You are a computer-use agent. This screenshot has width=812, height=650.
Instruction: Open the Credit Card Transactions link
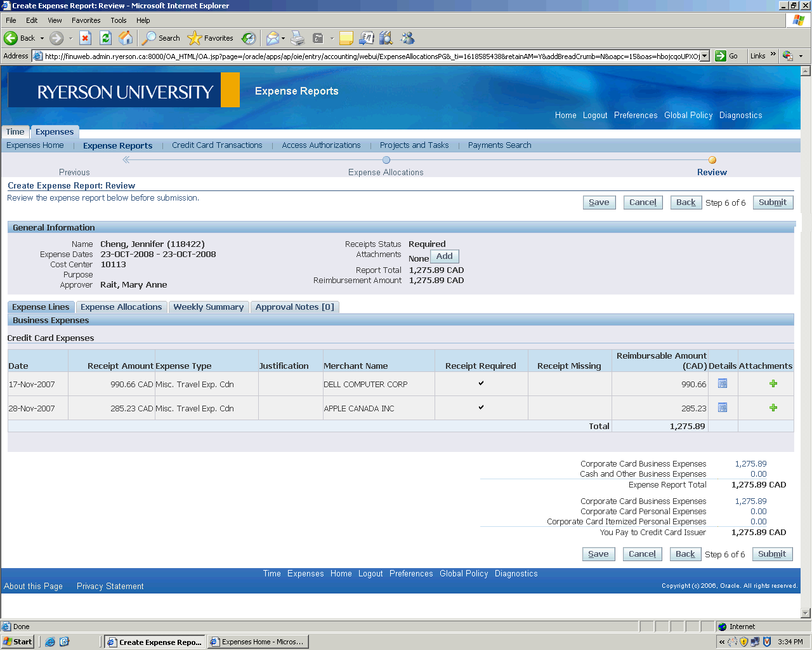[x=217, y=145]
